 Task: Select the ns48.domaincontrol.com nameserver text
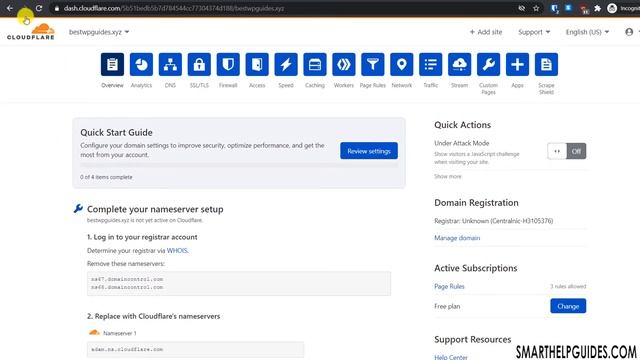(127, 287)
